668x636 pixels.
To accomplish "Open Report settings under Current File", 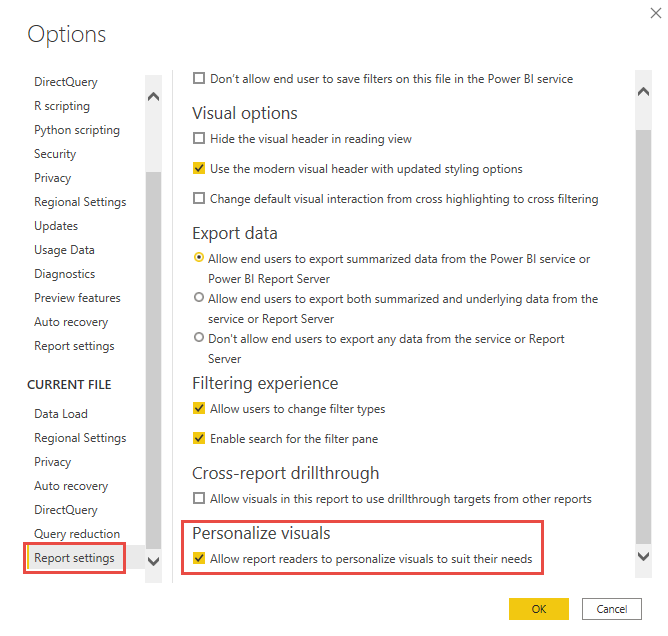I will (74, 558).
